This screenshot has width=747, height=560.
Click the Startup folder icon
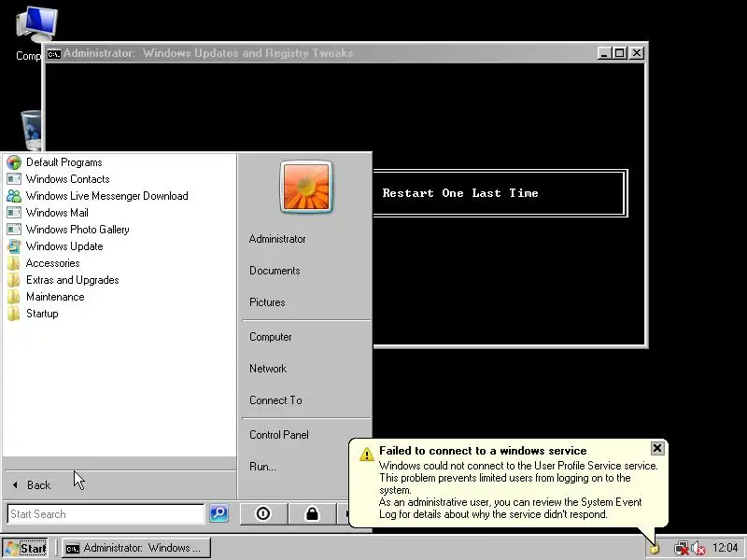tap(14, 314)
